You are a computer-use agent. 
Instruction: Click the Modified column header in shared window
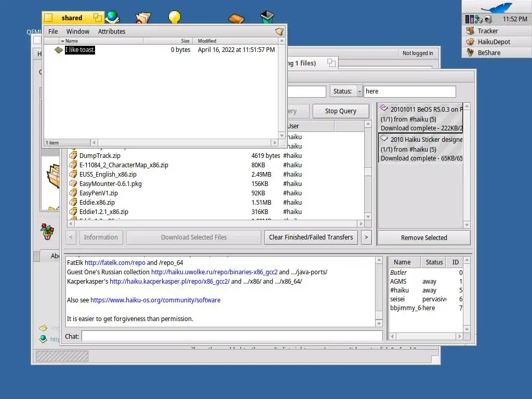[x=235, y=41]
